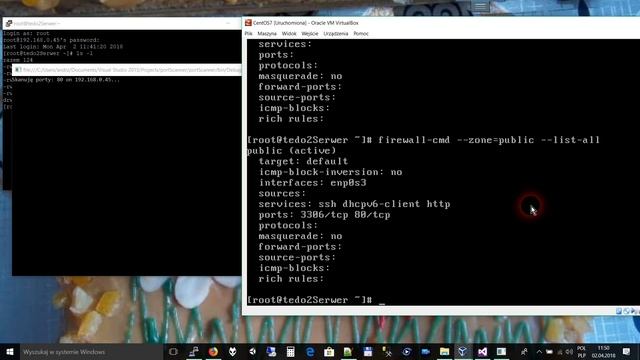Click first VirtualBox status bar indicator icon
The image size is (640, 360).
[x=619, y=311]
